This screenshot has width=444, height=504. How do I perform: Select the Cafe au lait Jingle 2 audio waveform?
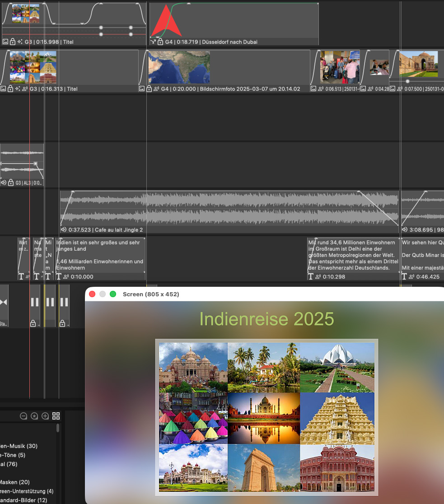coord(226,209)
